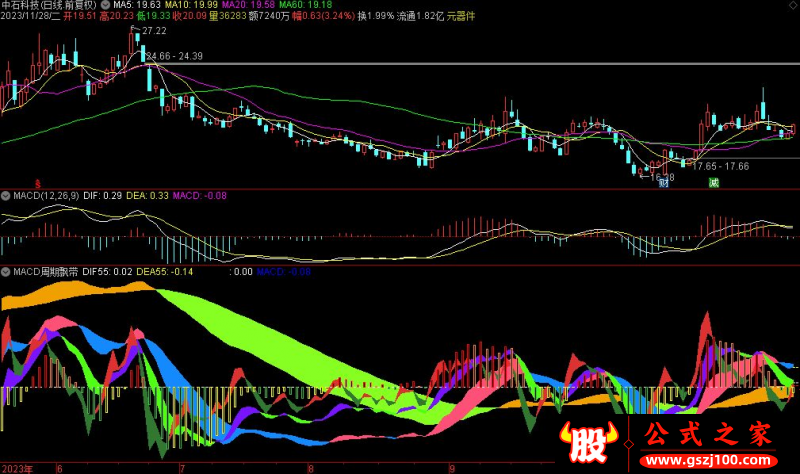The height and width of the screenshot is (474, 800).
Task: Select the MACD(12,26,9) indicator name
Action: [x=46, y=194]
